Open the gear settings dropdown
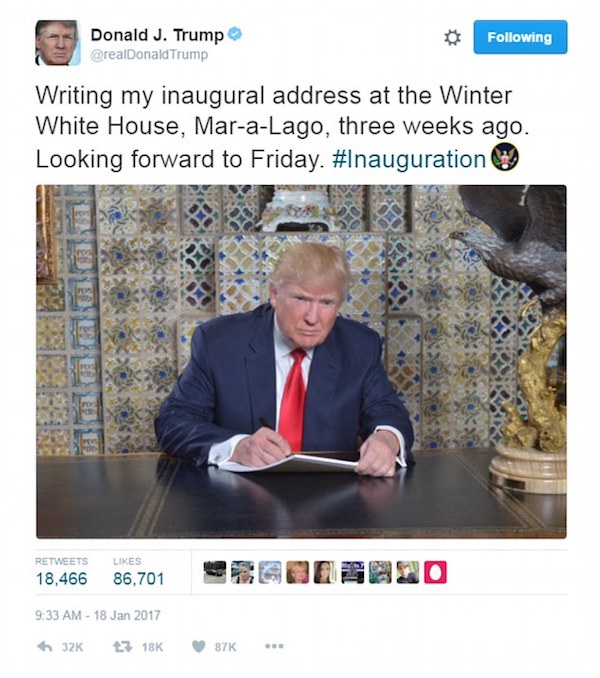This screenshot has width=600, height=678. click(x=452, y=38)
